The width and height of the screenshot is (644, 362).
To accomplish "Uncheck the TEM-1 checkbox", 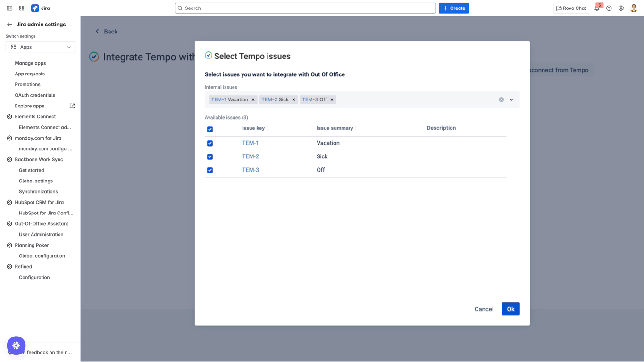I will 210,143.
